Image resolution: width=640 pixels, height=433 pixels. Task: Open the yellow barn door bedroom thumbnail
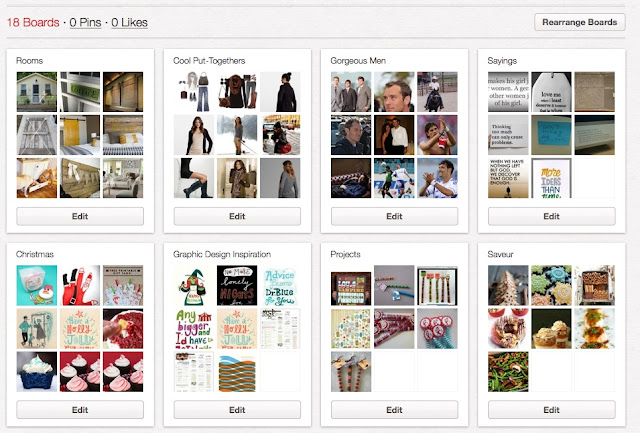point(80,135)
